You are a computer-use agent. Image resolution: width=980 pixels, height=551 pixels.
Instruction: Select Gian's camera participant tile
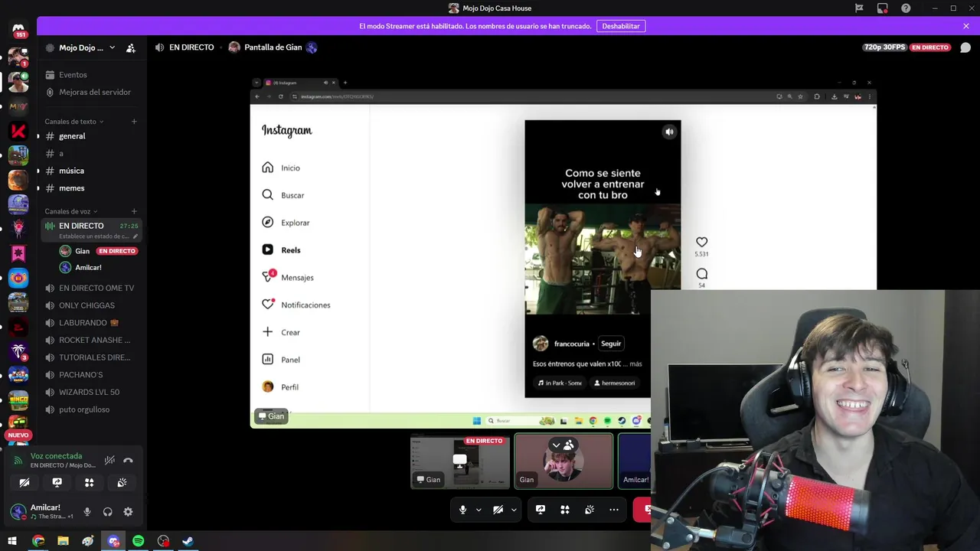[x=564, y=461]
